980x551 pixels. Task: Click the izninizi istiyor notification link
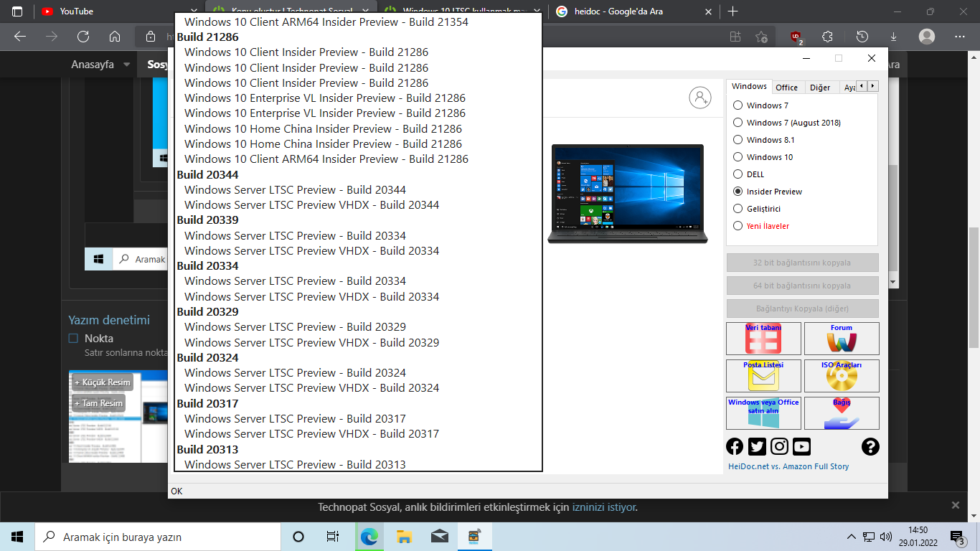(603, 507)
